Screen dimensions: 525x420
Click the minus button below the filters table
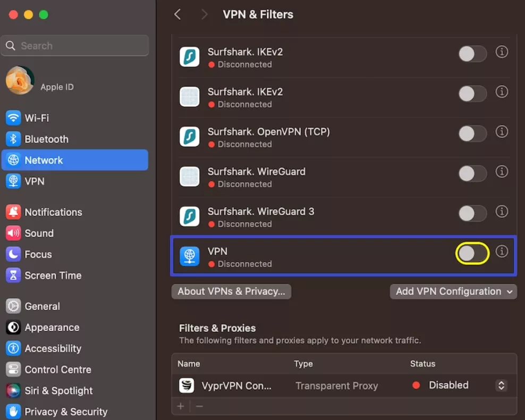point(199,406)
